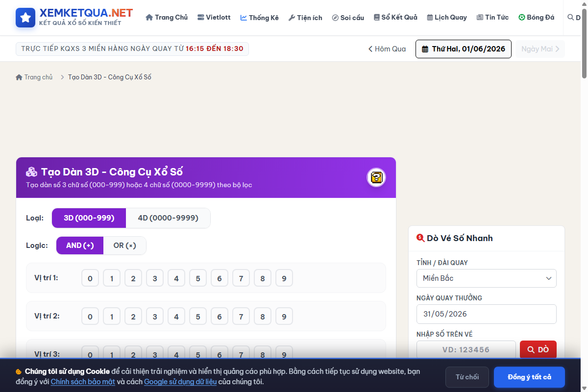Image resolution: width=588 pixels, height=392 pixels.
Task: Go to Hôm Qua previous day
Action: click(387, 49)
